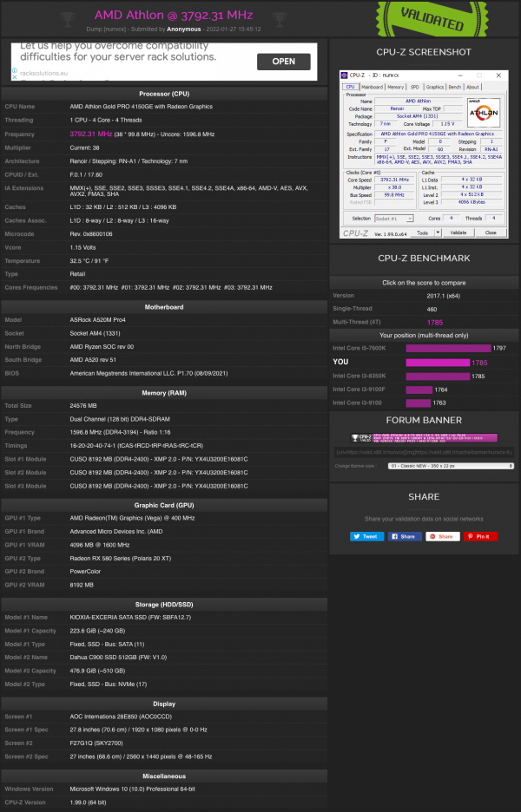
Task: Share the validation on Facebook
Action: tap(404, 536)
